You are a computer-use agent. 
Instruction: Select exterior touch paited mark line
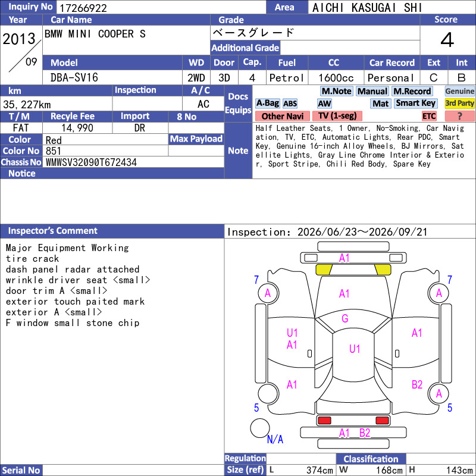pyautogui.click(x=75, y=302)
